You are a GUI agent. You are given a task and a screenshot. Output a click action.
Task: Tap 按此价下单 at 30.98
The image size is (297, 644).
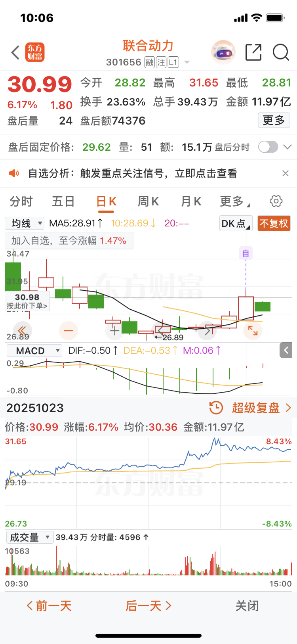tap(27, 301)
